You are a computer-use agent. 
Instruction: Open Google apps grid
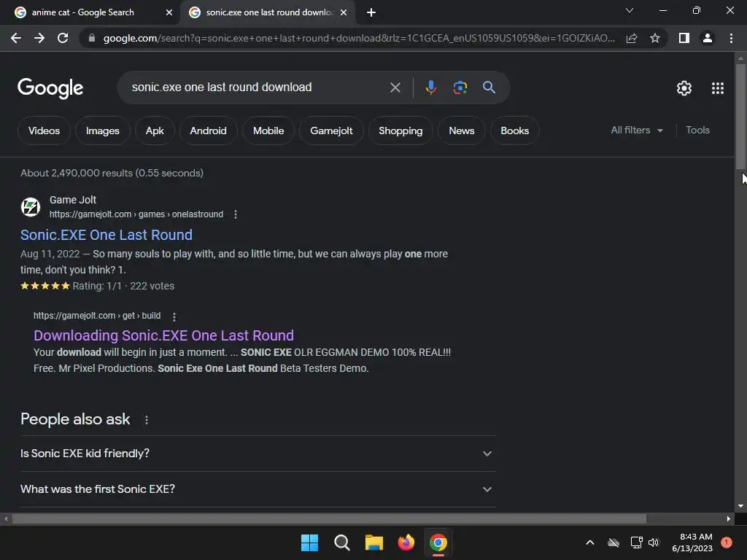click(718, 88)
